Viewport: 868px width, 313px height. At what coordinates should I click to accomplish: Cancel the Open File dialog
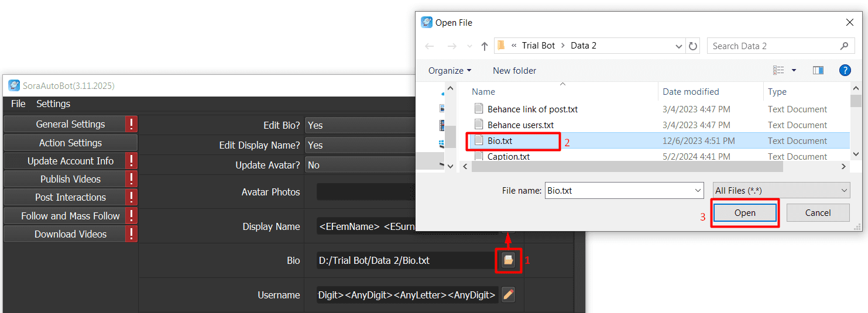tap(818, 213)
